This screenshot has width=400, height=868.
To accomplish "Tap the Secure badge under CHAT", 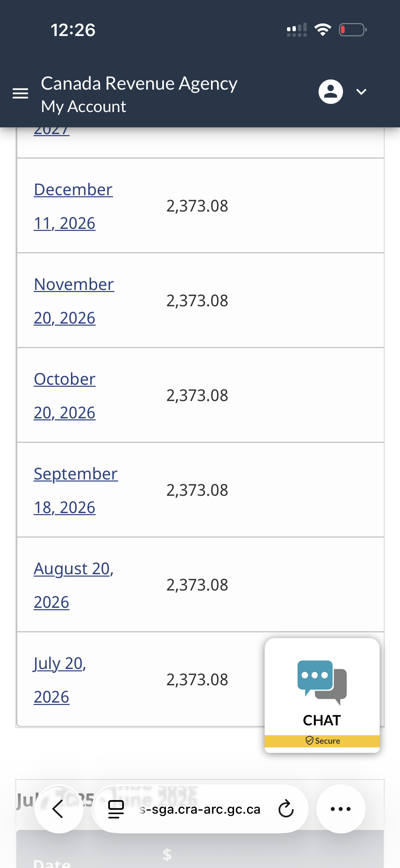I will (322, 741).
